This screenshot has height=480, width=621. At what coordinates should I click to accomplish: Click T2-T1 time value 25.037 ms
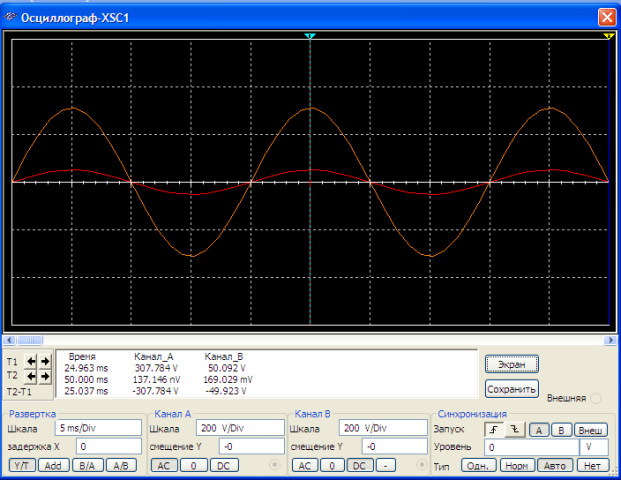pyautogui.click(x=86, y=391)
